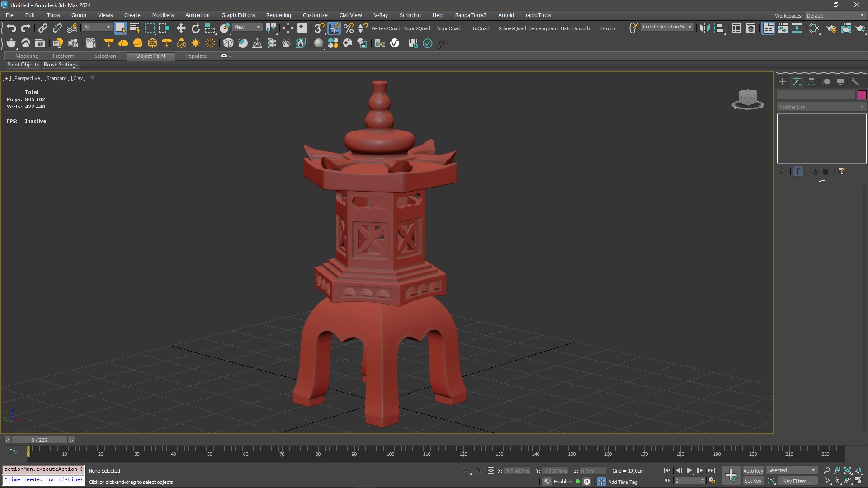Viewport: 868px width, 488px height.
Task: Toggle the Selection Lock padlock
Action: 479,471
